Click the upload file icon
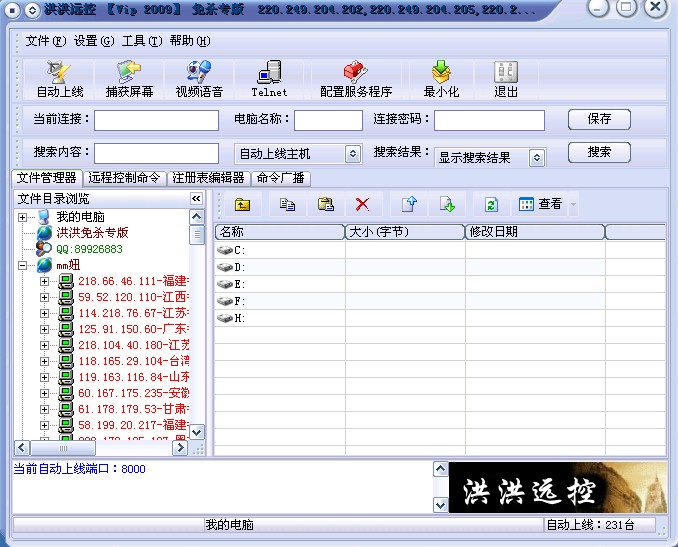 click(409, 204)
